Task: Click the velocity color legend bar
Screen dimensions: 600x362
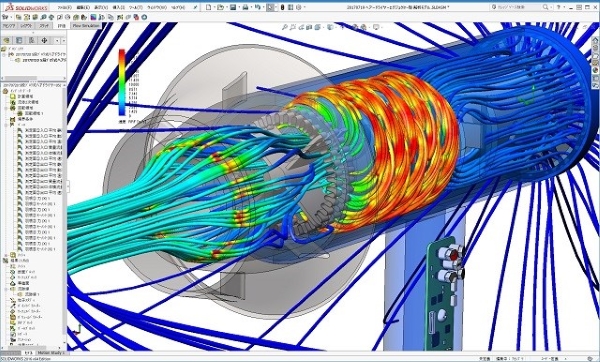Action: 122,82
